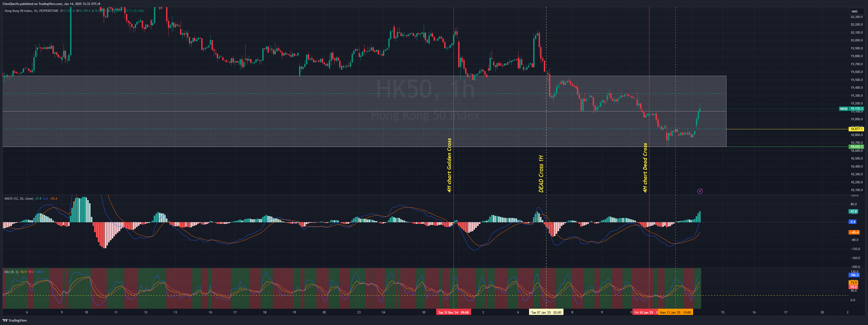868x325 pixels.
Task: Select the '4H chart Dead Cross' annotation text
Action: [x=645, y=168]
